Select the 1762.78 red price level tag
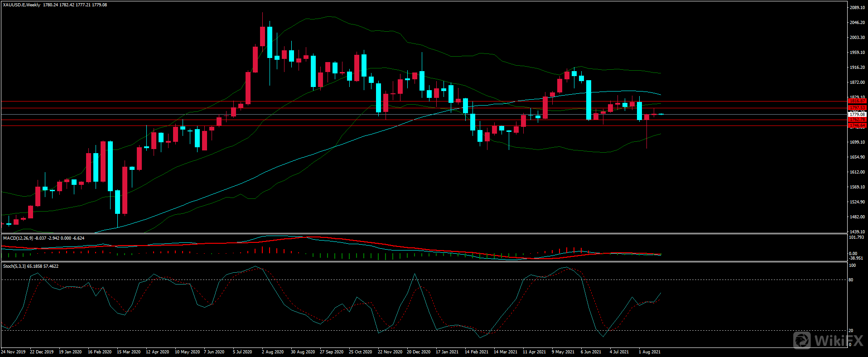The image size is (868, 357). point(857,120)
